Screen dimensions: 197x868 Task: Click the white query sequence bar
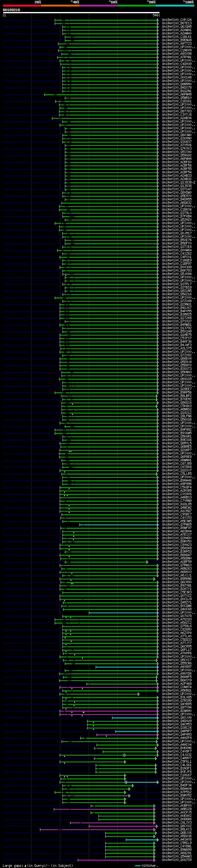[x=81, y=13]
